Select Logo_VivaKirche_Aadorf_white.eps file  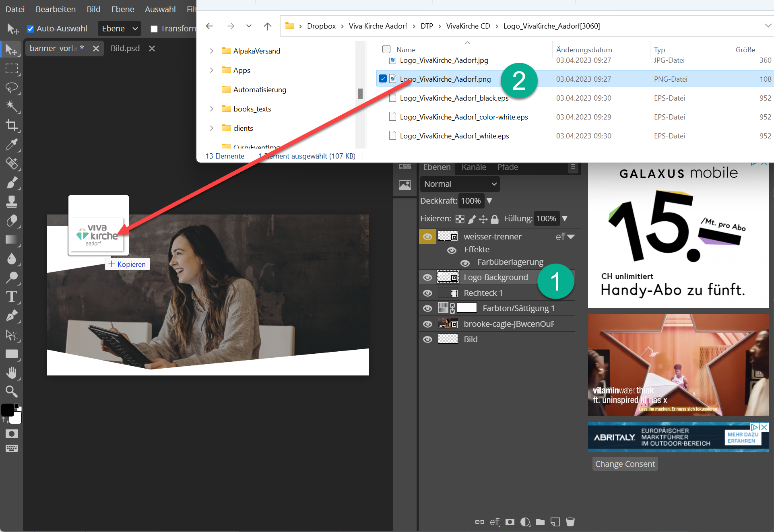[454, 136]
